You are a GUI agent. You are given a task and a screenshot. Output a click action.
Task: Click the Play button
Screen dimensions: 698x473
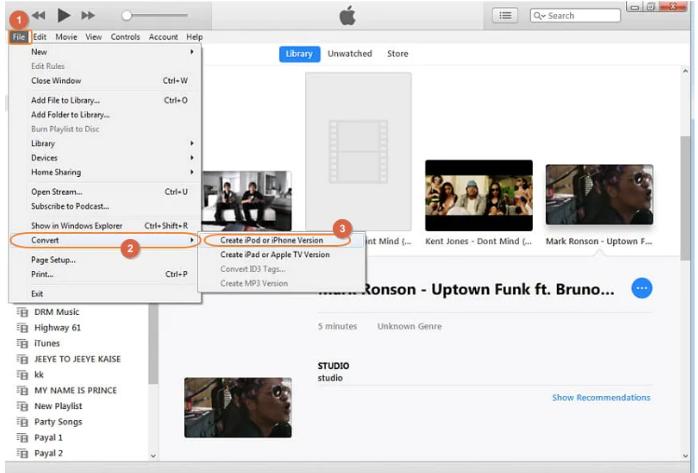point(64,16)
